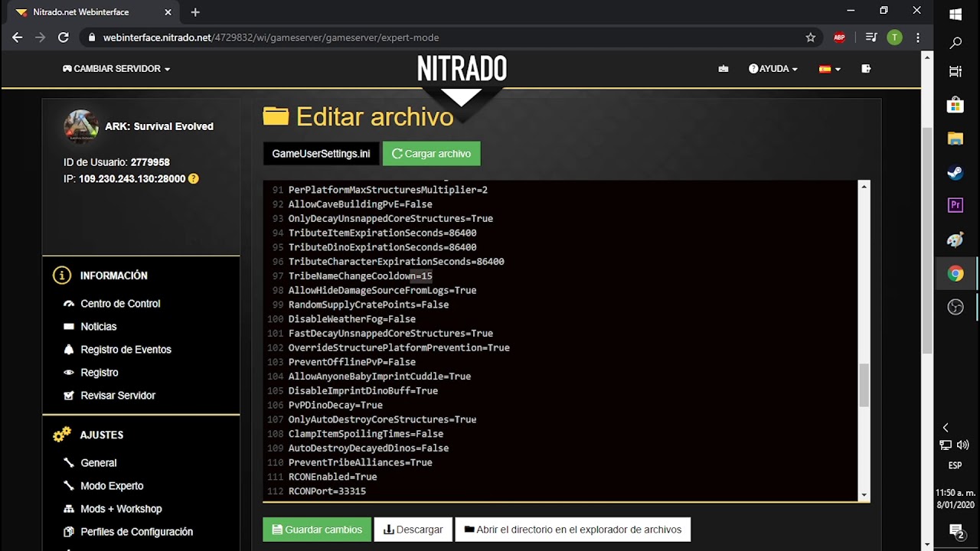This screenshot has width=980, height=551.
Task: Open the Windows Start menu
Action: 955,15
